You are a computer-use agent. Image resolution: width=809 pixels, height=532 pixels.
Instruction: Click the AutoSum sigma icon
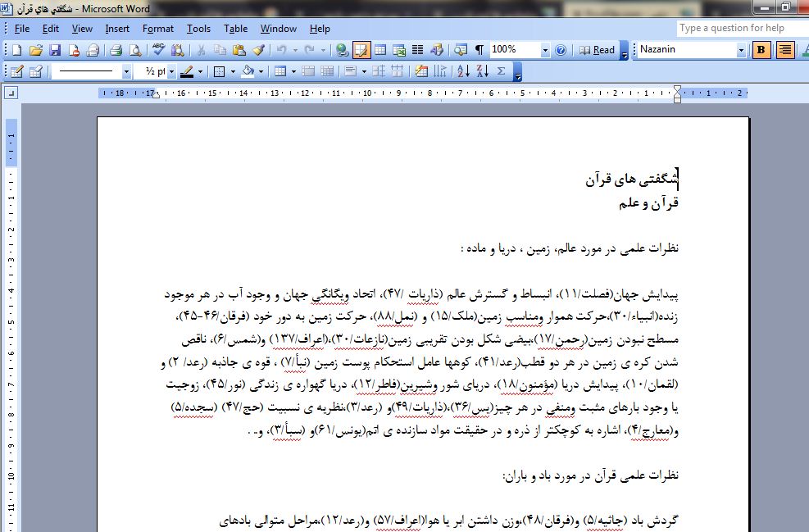pos(502,71)
